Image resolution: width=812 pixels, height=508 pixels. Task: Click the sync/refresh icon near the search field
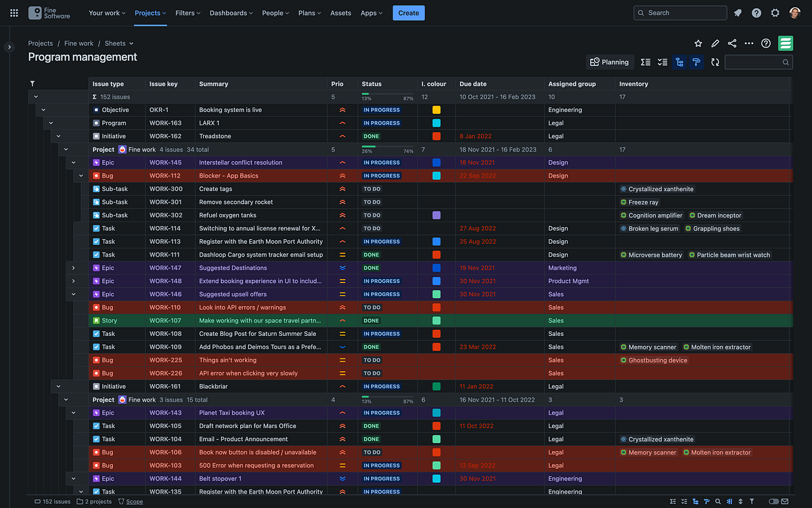[x=715, y=62]
